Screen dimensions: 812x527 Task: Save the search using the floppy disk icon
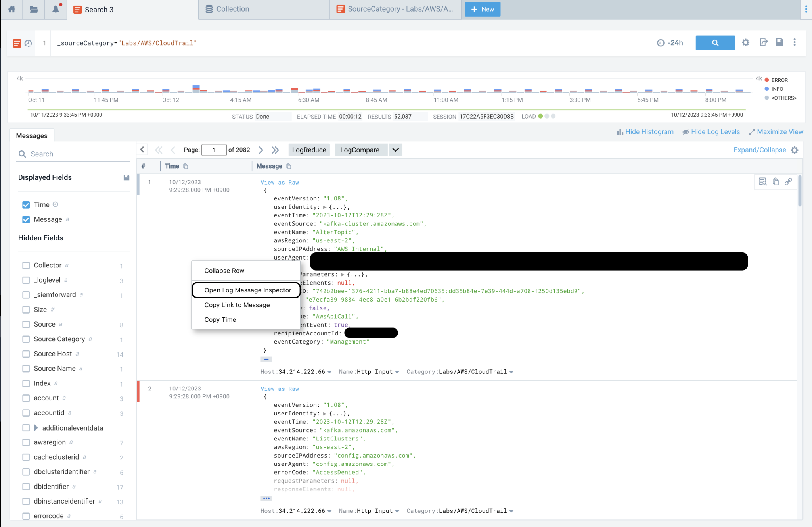point(779,42)
